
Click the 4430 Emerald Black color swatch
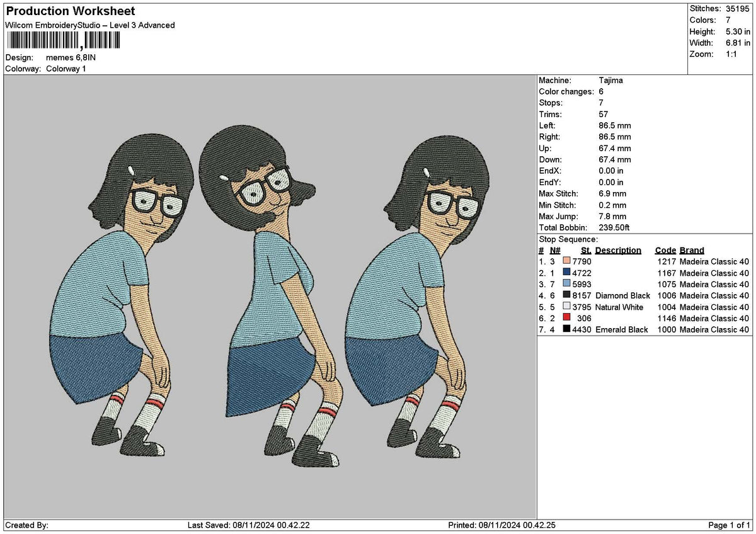click(x=567, y=329)
